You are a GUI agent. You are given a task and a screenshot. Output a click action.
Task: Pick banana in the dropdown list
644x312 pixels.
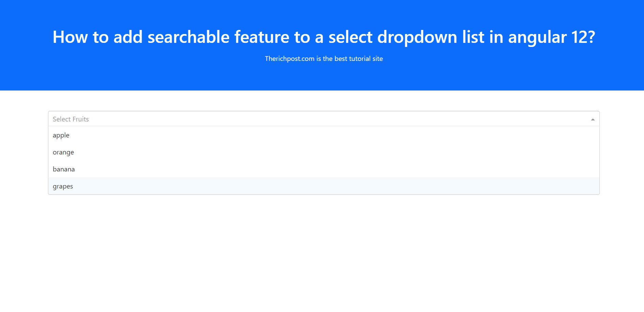(x=64, y=169)
